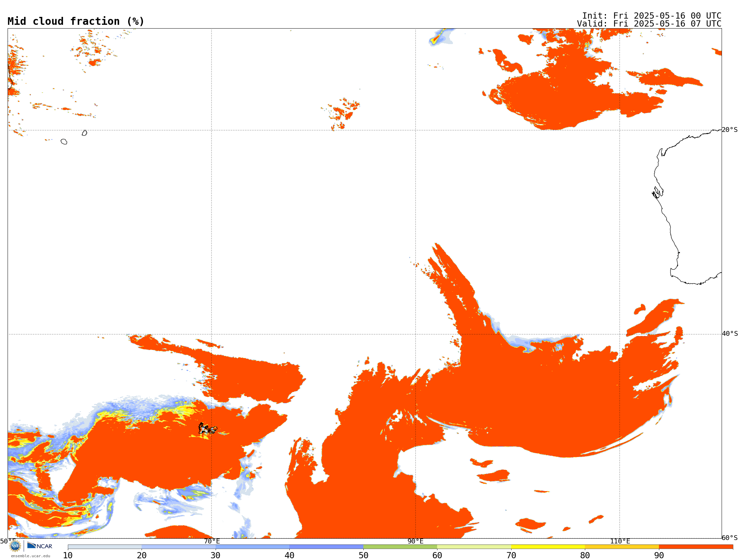The height and width of the screenshot is (560, 744).
Task: Click the above-90 red-orange colorbar segment
Action: pyautogui.click(x=696, y=547)
